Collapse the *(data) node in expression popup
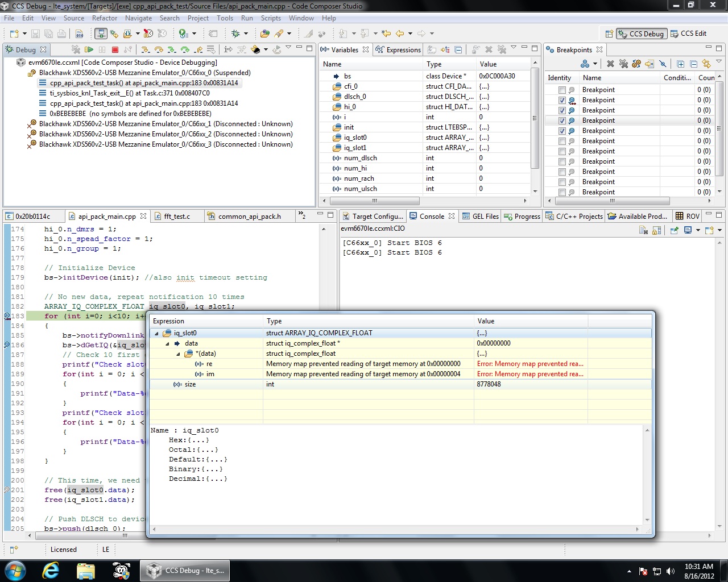Screen dimensions: 728x582 [178, 354]
